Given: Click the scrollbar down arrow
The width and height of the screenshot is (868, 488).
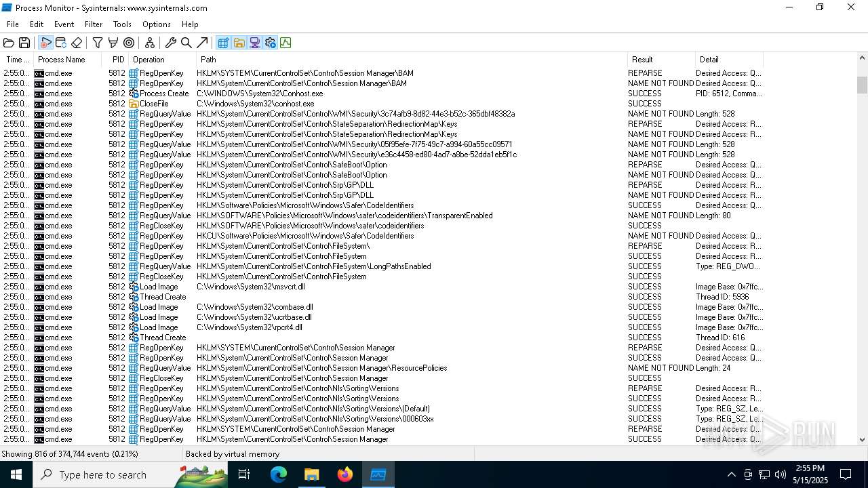Looking at the screenshot, I should [862, 439].
